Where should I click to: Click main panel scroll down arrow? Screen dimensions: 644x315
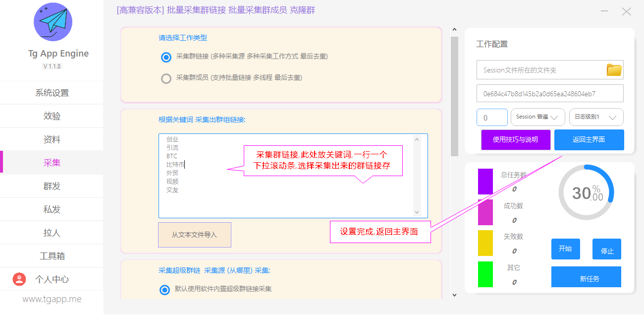[x=454, y=295]
